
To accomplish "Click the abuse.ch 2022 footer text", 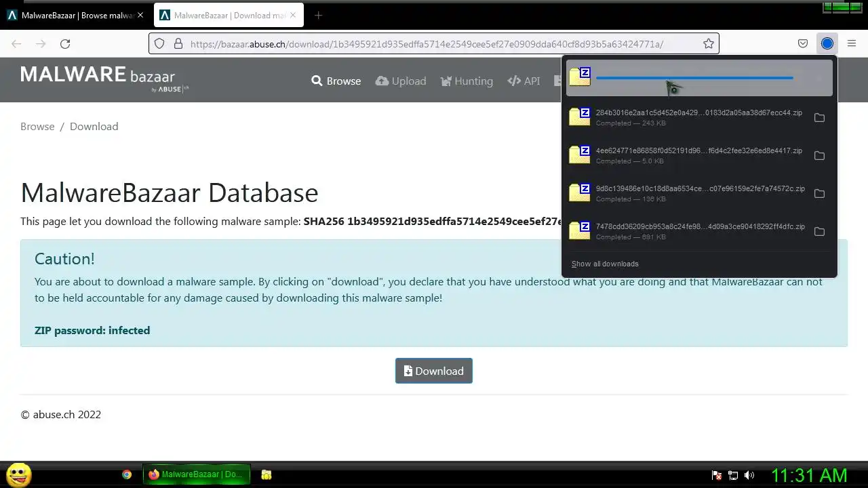I will [61, 414].
